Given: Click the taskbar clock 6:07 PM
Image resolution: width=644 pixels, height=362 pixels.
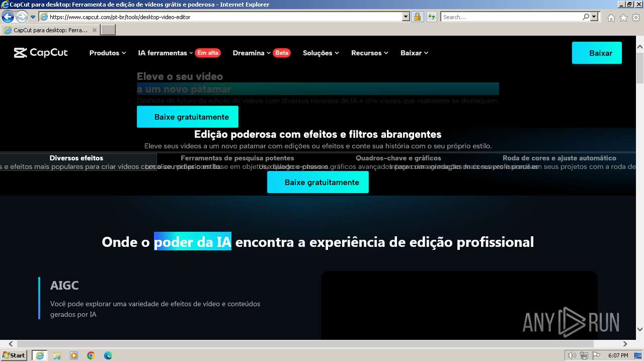Looking at the screenshot, I should 618,355.
